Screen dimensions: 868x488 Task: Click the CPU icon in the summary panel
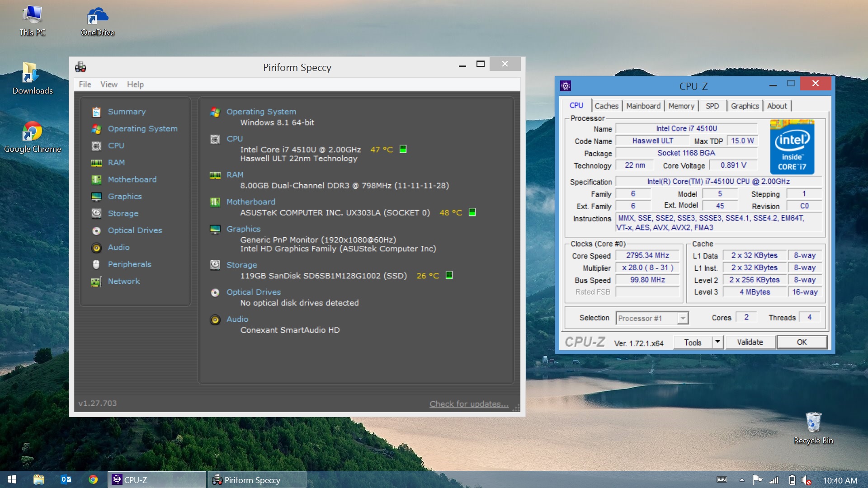point(215,139)
